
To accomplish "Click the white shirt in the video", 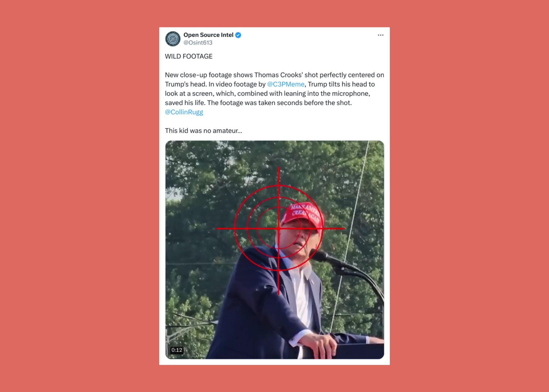I will pos(302,296).
